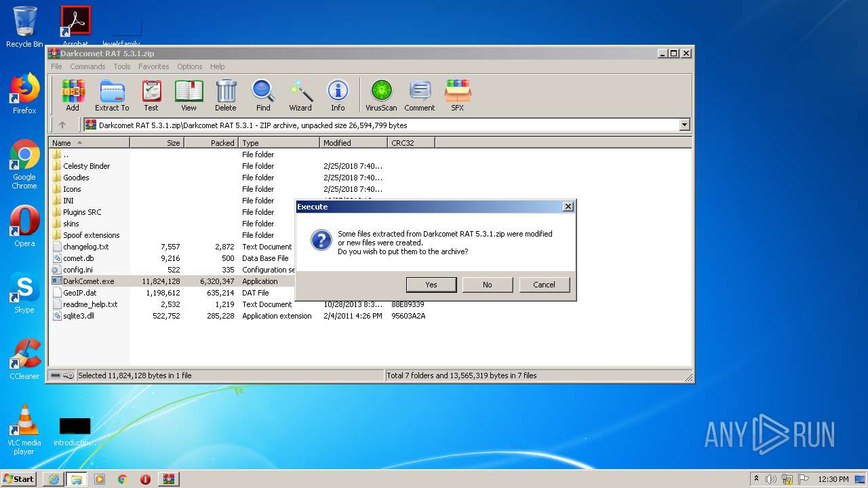Select the DarkComet.exe file

(x=88, y=281)
